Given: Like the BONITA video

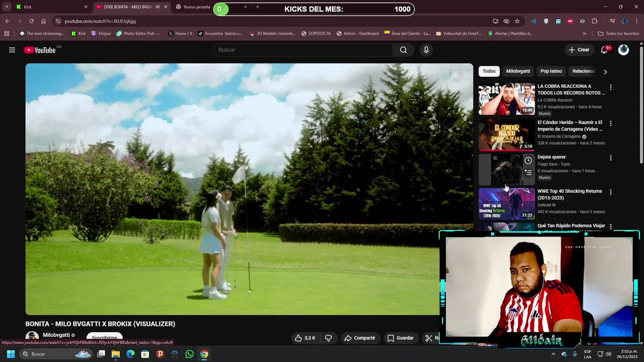Looking at the screenshot, I should pyautogui.click(x=305, y=338).
